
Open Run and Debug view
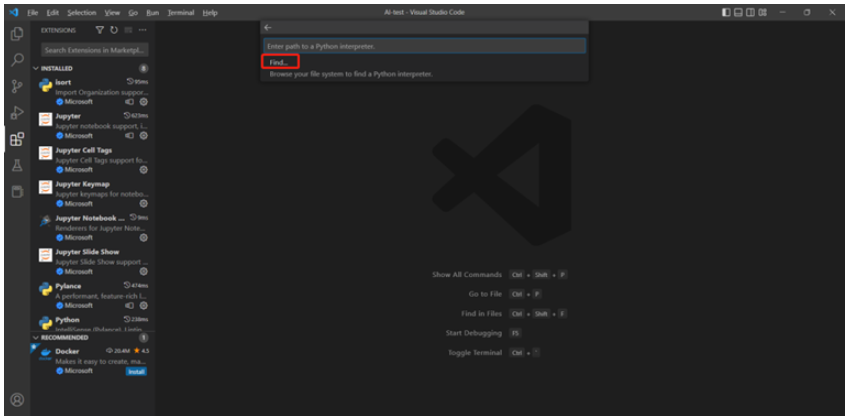tap(17, 112)
